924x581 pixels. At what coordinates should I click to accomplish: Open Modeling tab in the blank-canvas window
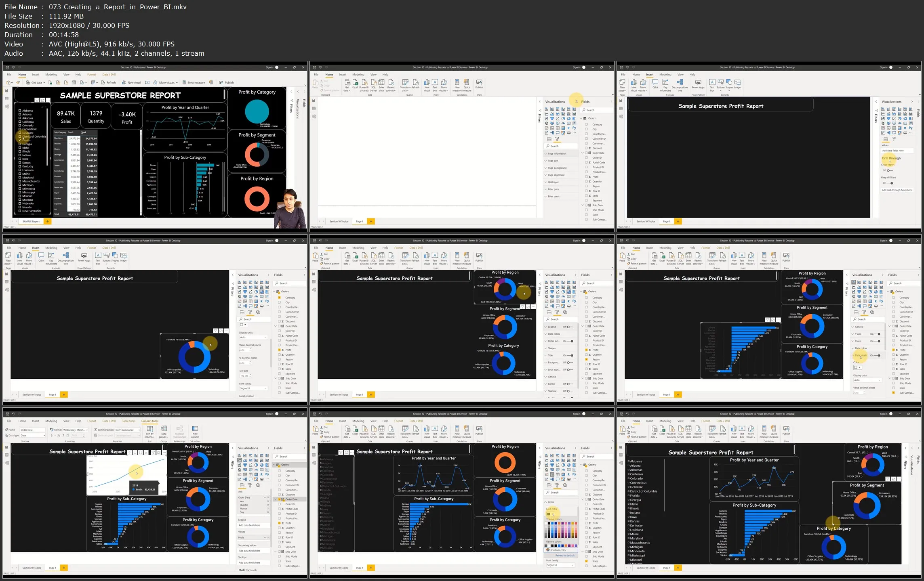click(358, 75)
